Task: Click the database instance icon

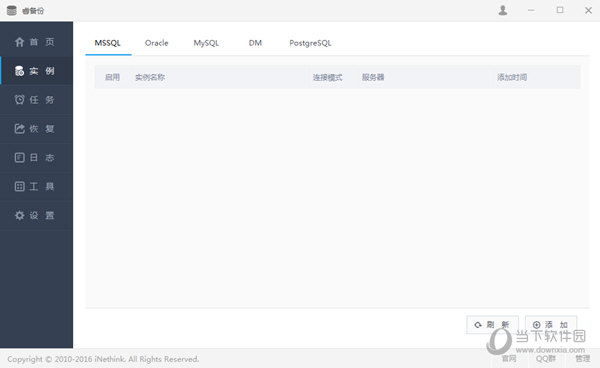Action: [x=20, y=71]
